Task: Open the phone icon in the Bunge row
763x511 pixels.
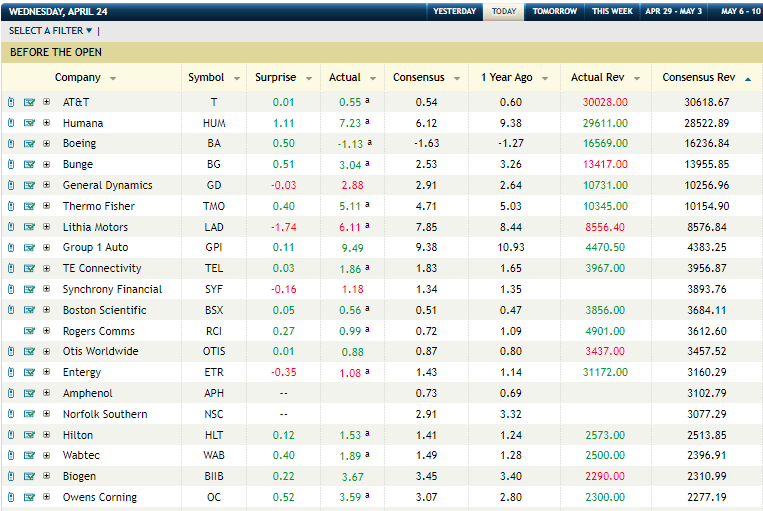Action: pyautogui.click(x=11, y=164)
